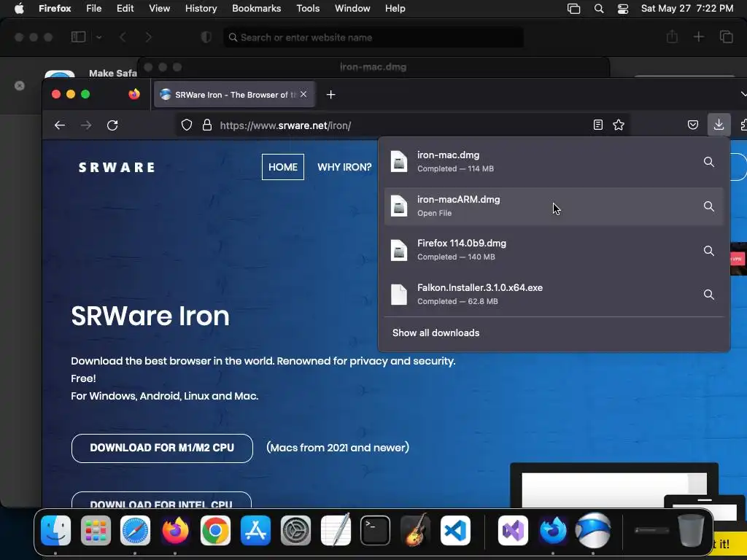
Task: Open Safari tab overview icon
Action: pos(726,36)
